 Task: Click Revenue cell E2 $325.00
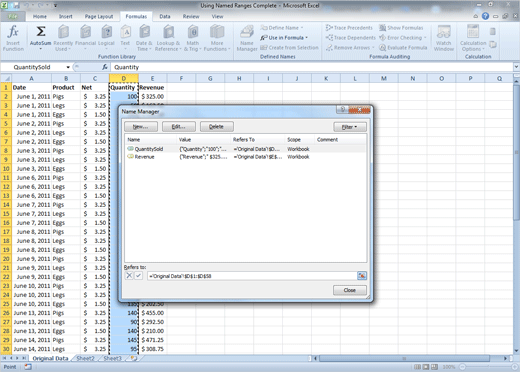[152, 97]
